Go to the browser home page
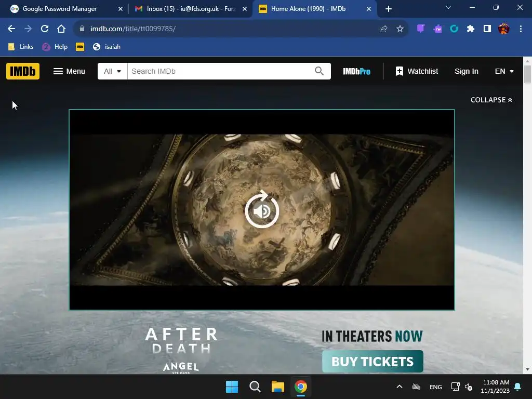 (x=61, y=29)
